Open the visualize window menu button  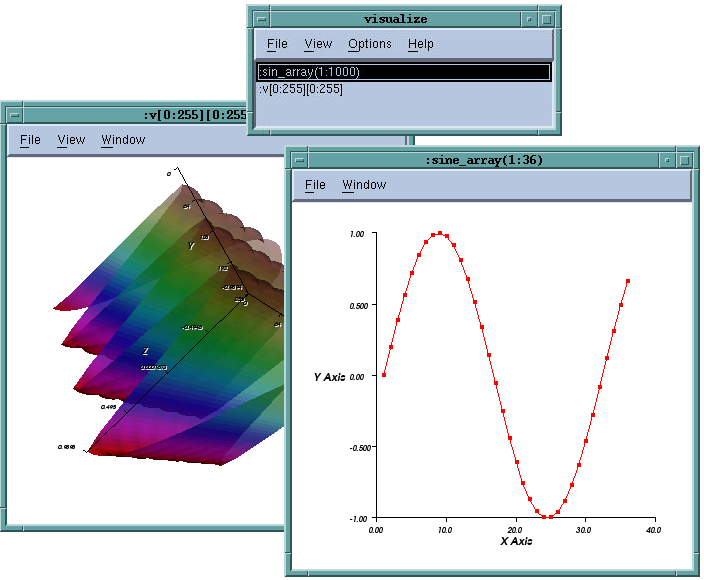261,18
